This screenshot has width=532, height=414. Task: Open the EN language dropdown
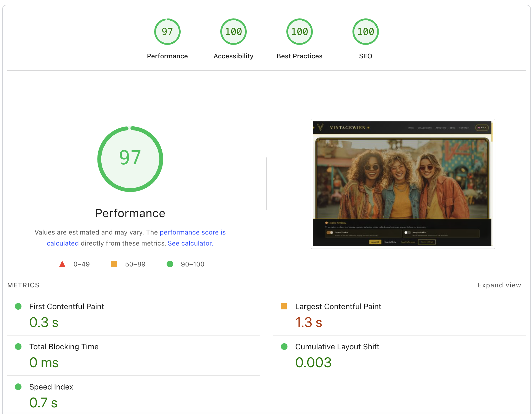pyautogui.click(x=482, y=127)
